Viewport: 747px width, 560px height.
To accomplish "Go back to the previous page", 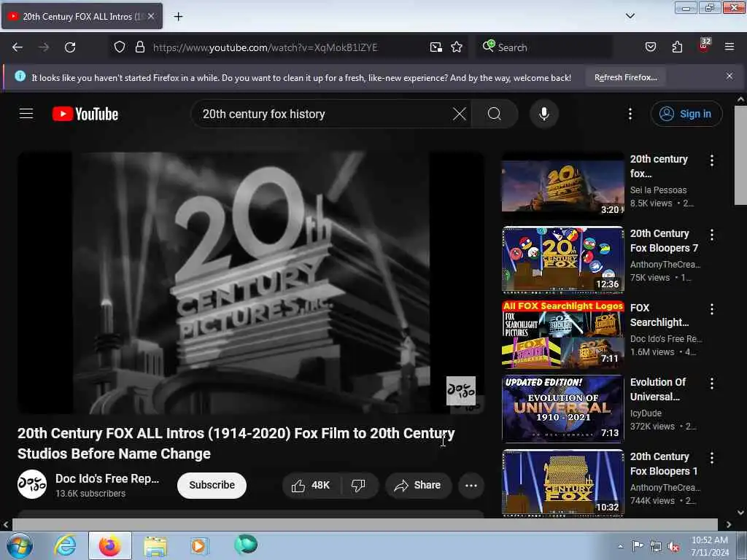I will coord(18,47).
